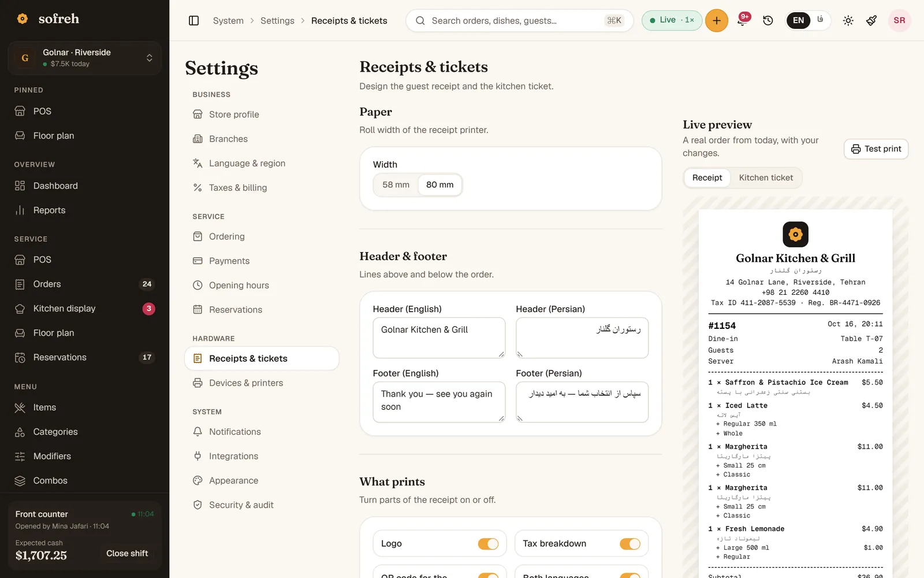
Task: Select 80 mm paper width
Action: (440, 185)
